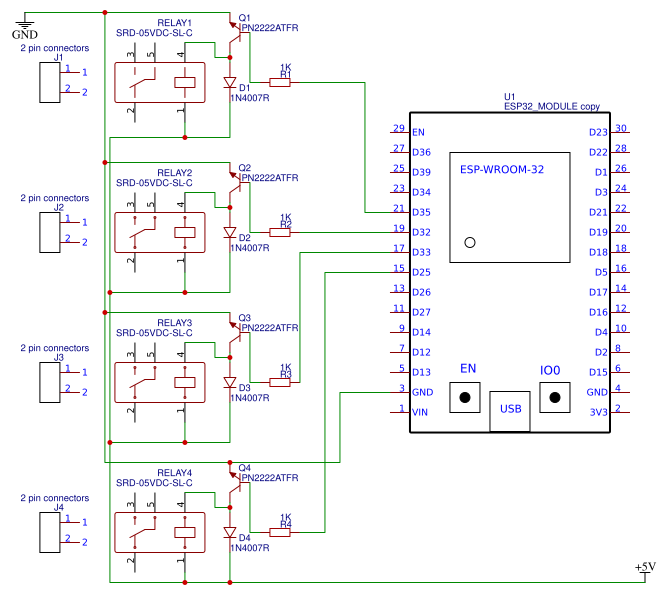Click the D23 pin label
The width and height of the screenshot is (667, 595).
(x=598, y=132)
